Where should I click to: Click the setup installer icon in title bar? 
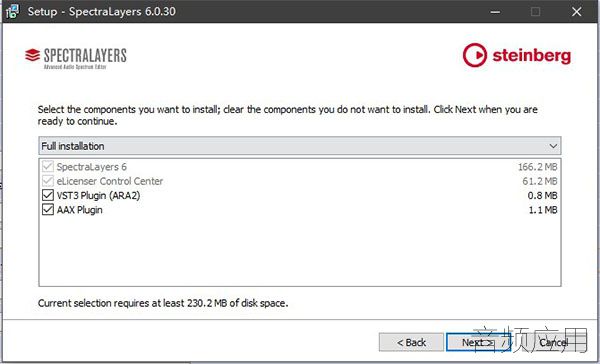tap(12, 11)
